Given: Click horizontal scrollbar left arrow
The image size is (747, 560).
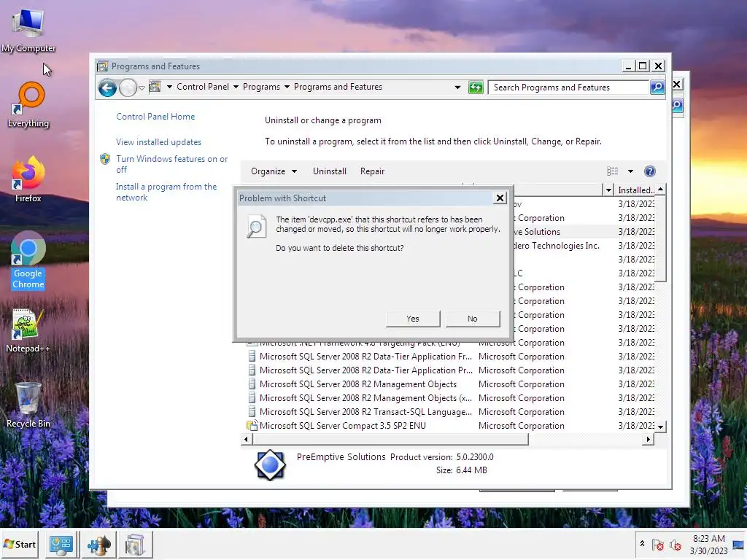Looking at the screenshot, I should click(x=246, y=439).
